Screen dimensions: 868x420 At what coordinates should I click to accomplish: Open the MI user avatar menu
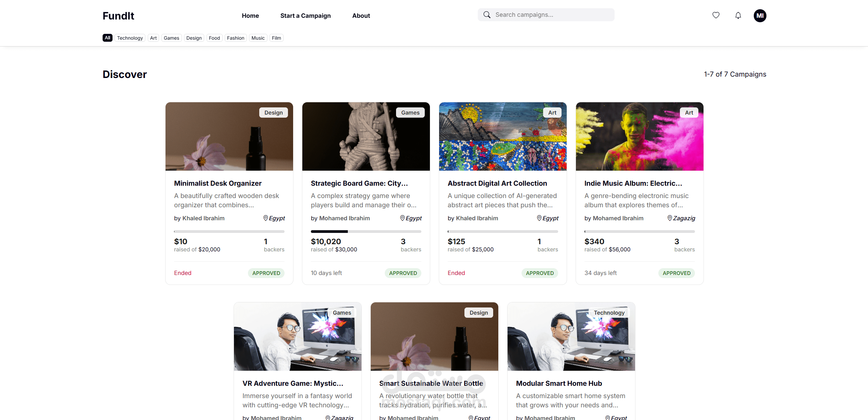tap(760, 16)
